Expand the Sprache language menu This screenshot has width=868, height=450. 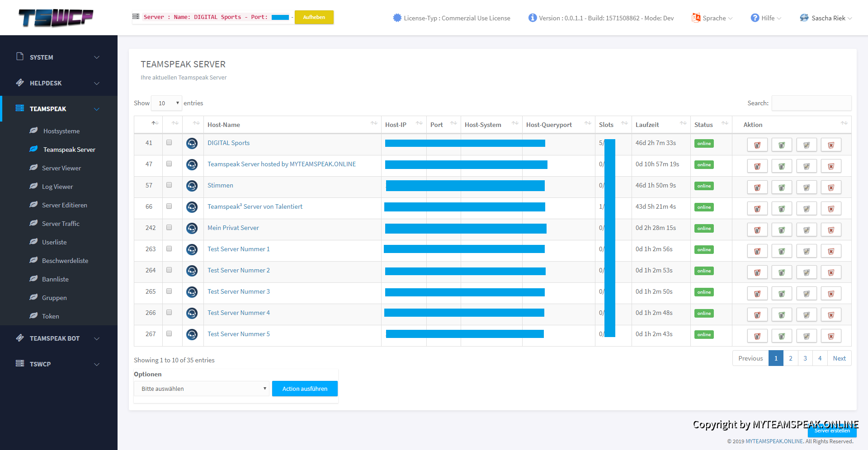coord(712,18)
